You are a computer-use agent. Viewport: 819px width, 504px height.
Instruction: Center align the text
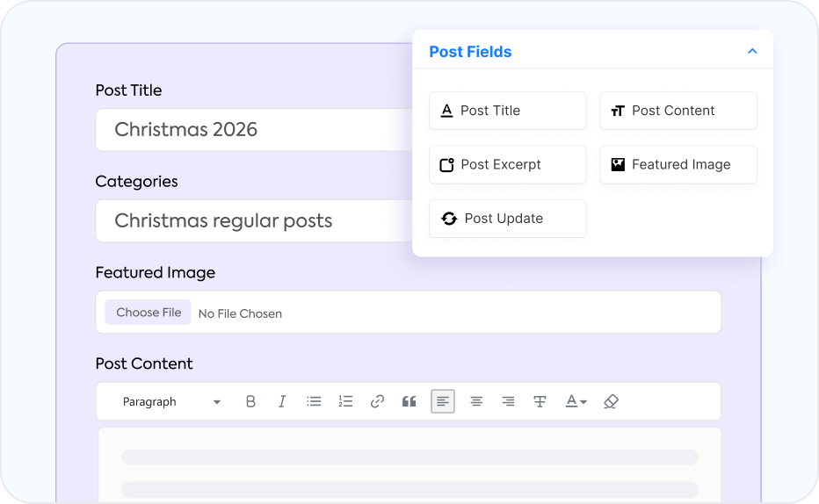pyautogui.click(x=476, y=401)
